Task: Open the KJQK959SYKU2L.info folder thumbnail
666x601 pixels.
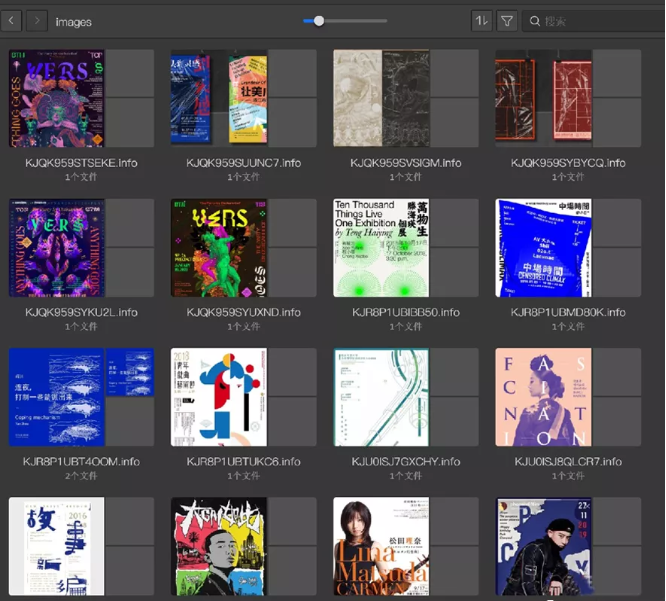Action: click(81, 248)
